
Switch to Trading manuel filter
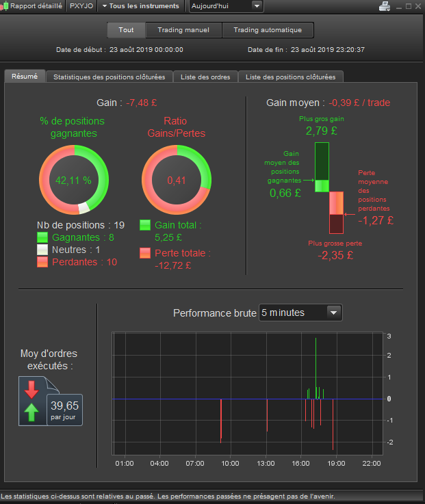coord(183,30)
